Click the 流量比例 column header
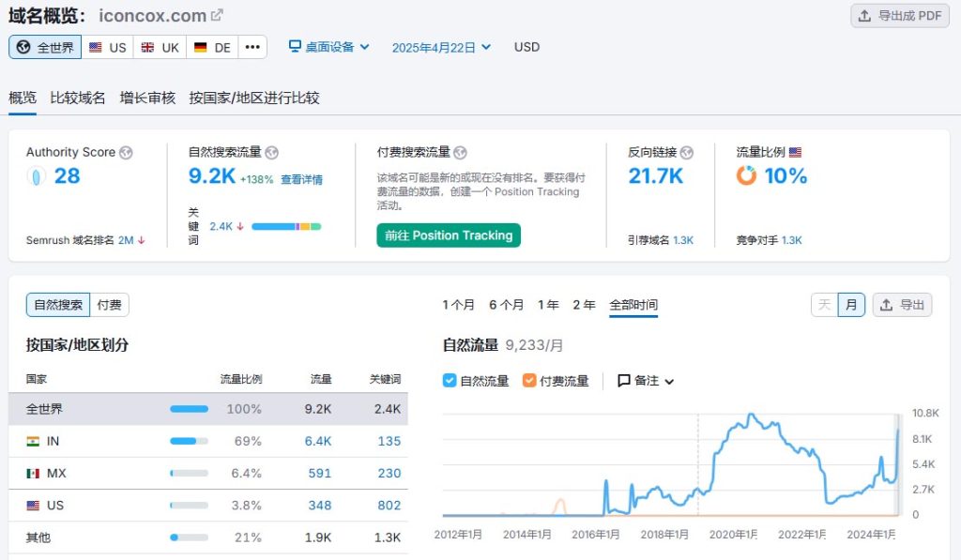The height and width of the screenshot is (560, 961). tap(241, 379)
